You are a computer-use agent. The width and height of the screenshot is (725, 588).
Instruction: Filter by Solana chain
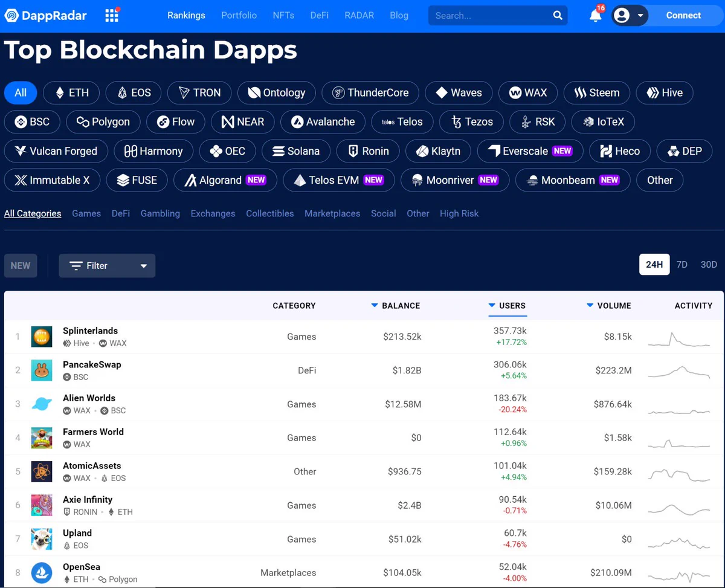tap(295, 151)
